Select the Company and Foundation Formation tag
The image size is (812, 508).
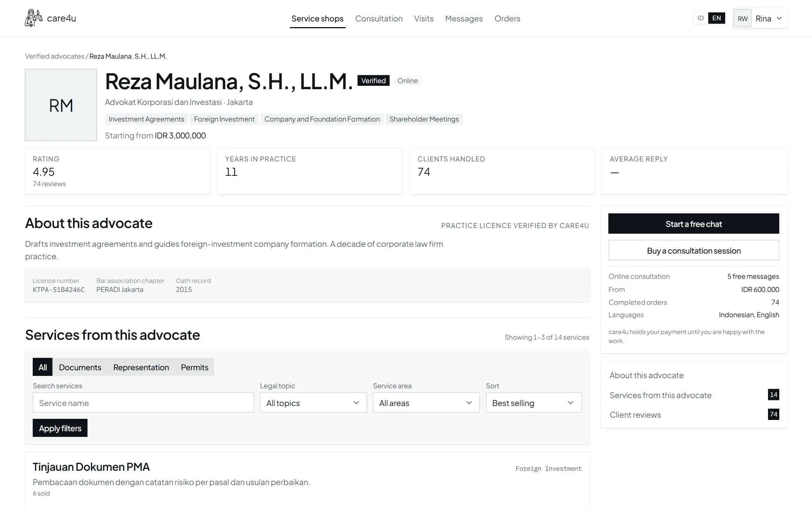(322, 119)
